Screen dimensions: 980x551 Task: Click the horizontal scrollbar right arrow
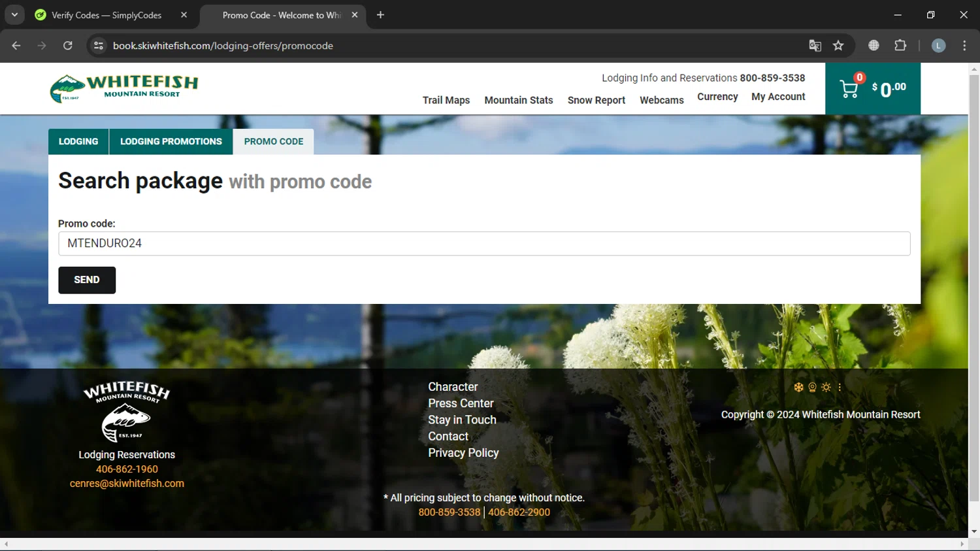tap(962, 544)
